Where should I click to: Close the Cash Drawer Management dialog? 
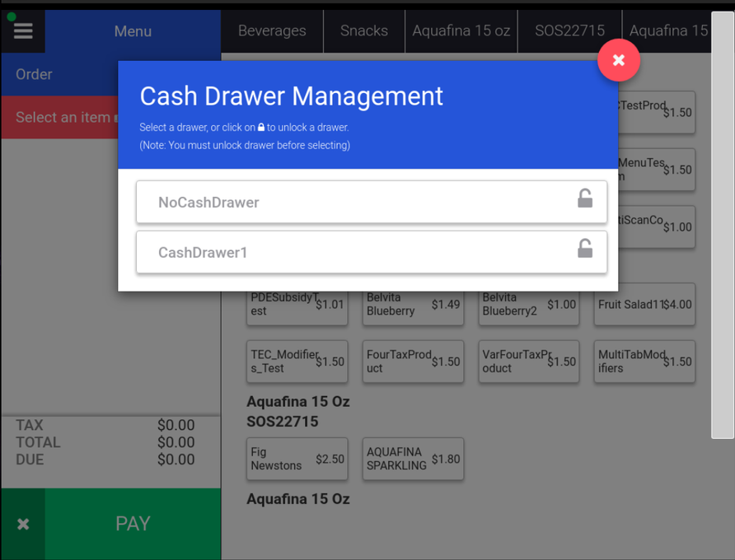(618, 60)
